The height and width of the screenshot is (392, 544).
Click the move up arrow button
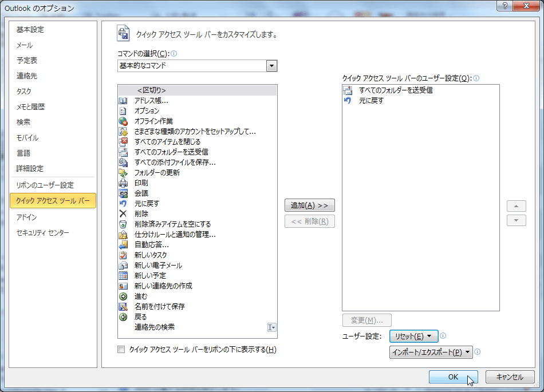pos(517,206)
